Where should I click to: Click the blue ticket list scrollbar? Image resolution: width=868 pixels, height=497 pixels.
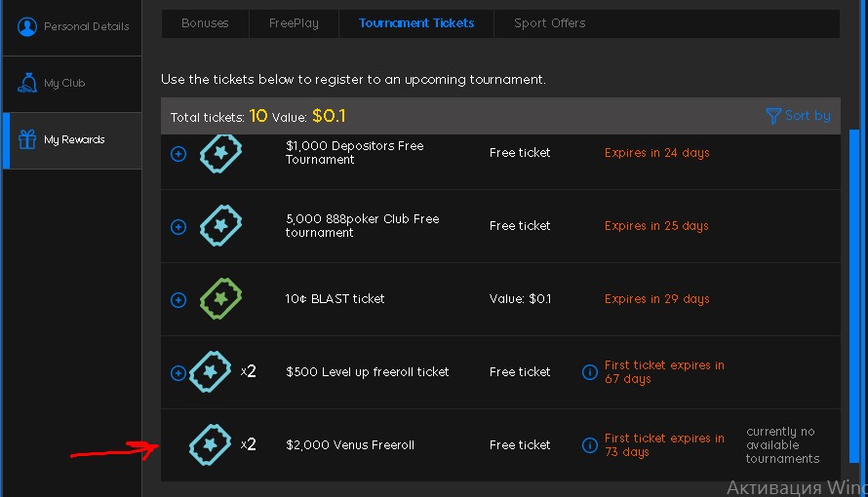click(x=854, y=296)
